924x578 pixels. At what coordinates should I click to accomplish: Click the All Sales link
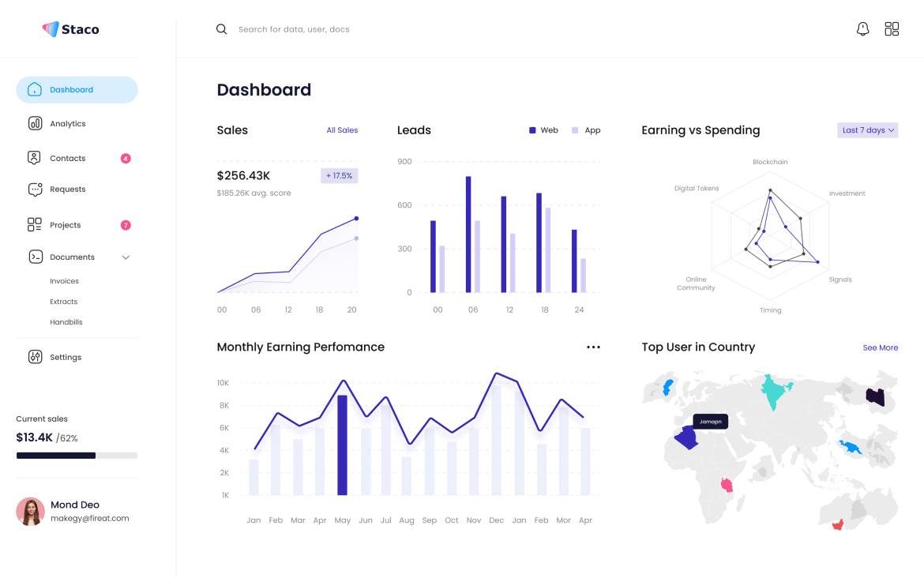pyautogui.click(x=342, y=130)
